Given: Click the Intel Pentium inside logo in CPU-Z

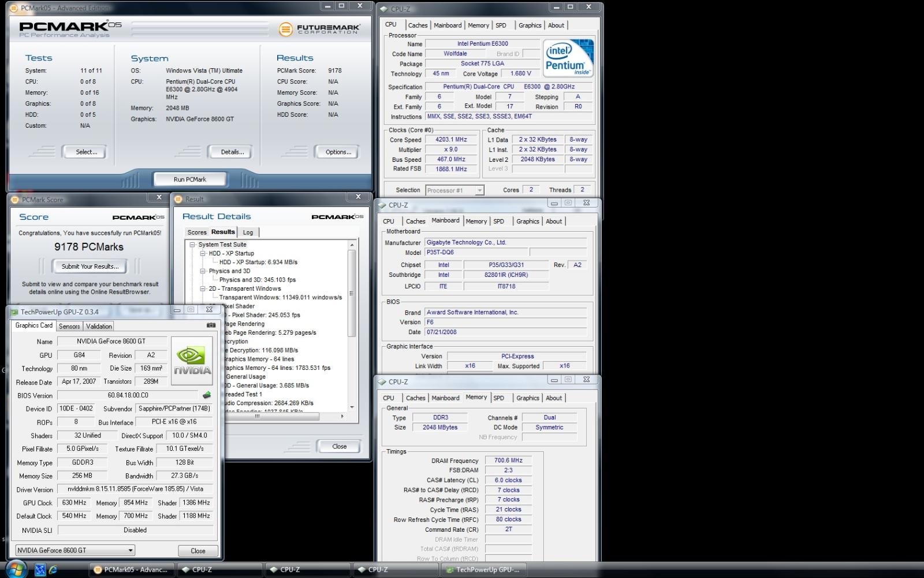Looking at the screenshot, I should tap(569, 58).
